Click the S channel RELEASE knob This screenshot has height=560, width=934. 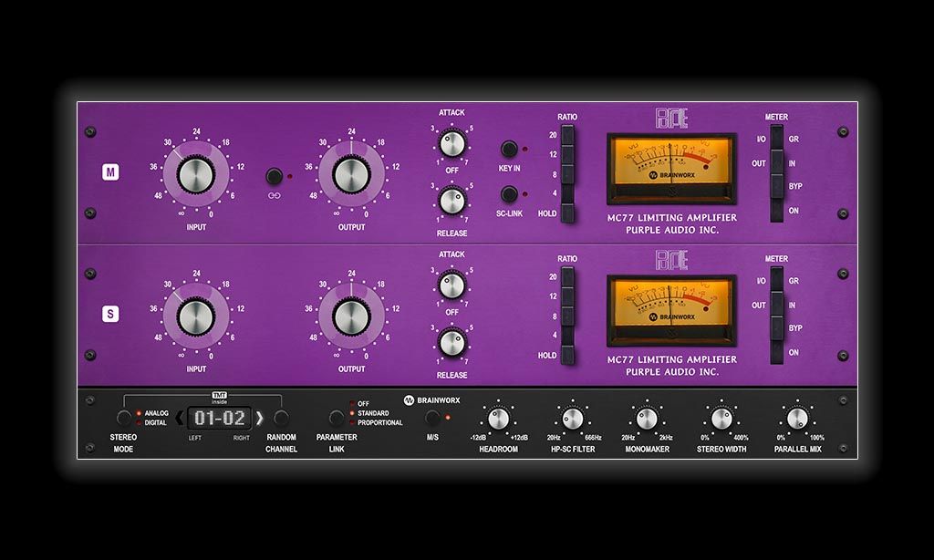(x=452, y=343)
